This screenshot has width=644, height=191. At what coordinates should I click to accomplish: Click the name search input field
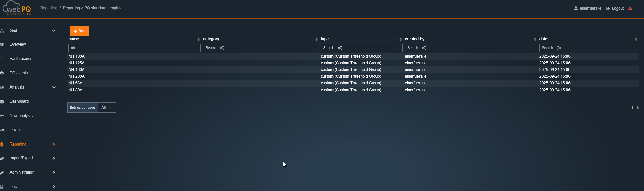pos(134,48)
